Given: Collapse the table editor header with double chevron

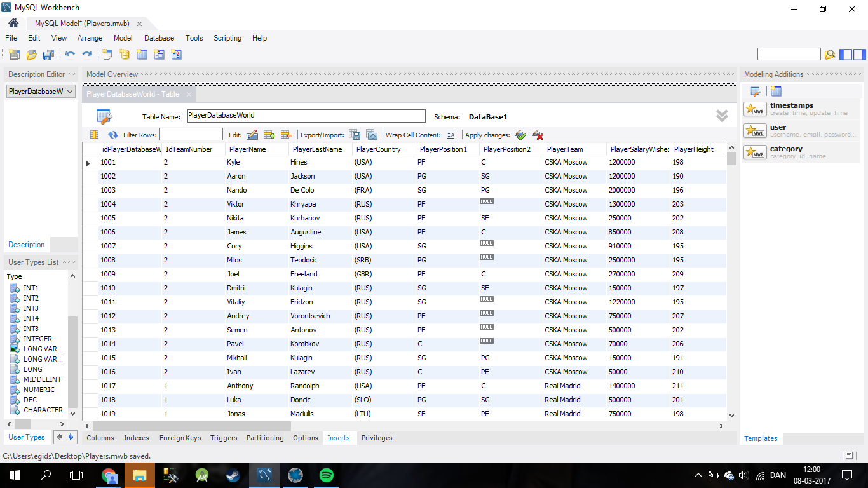Looking at the screenshot, I should (x=722, y=116).
